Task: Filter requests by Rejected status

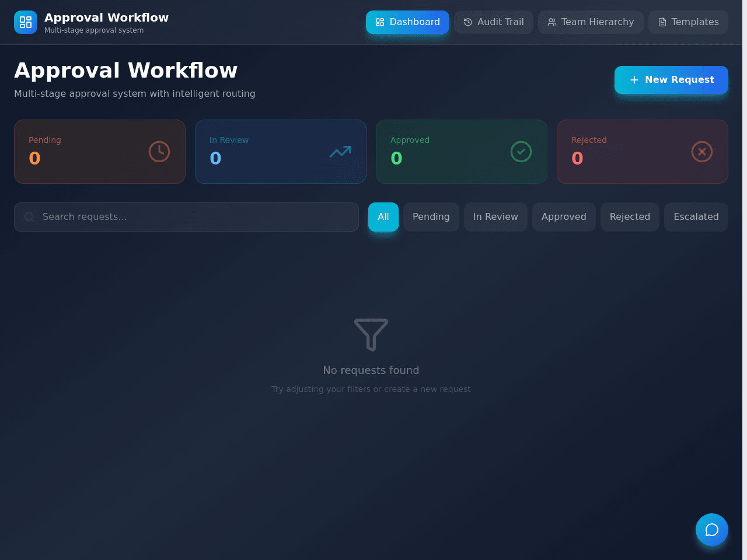Action: [x=630, y=217]
